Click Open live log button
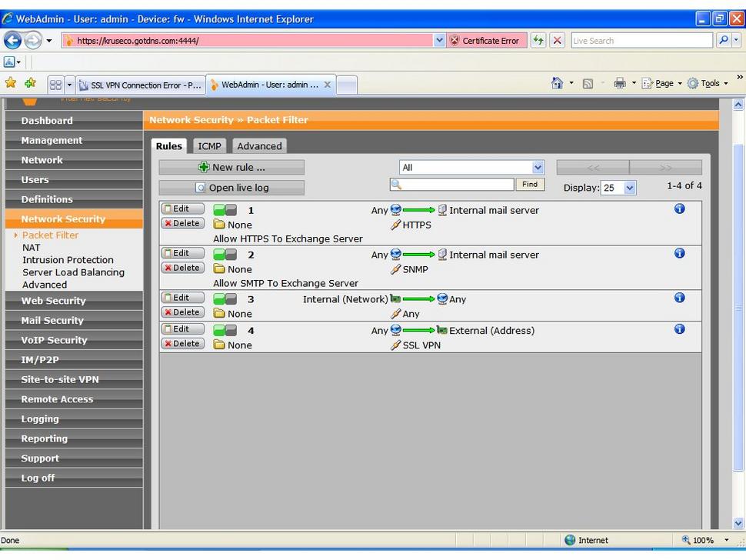 coord(231,188)
